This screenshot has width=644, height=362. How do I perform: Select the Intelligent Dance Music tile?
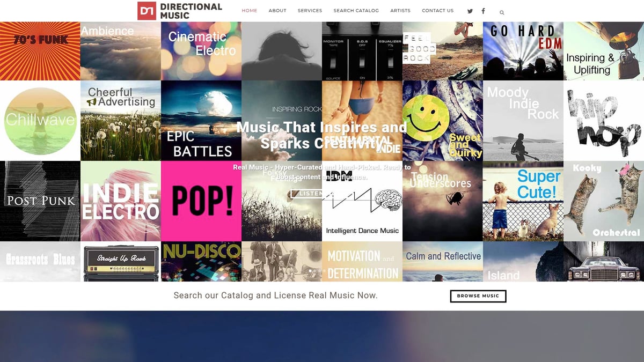point(362,200)
